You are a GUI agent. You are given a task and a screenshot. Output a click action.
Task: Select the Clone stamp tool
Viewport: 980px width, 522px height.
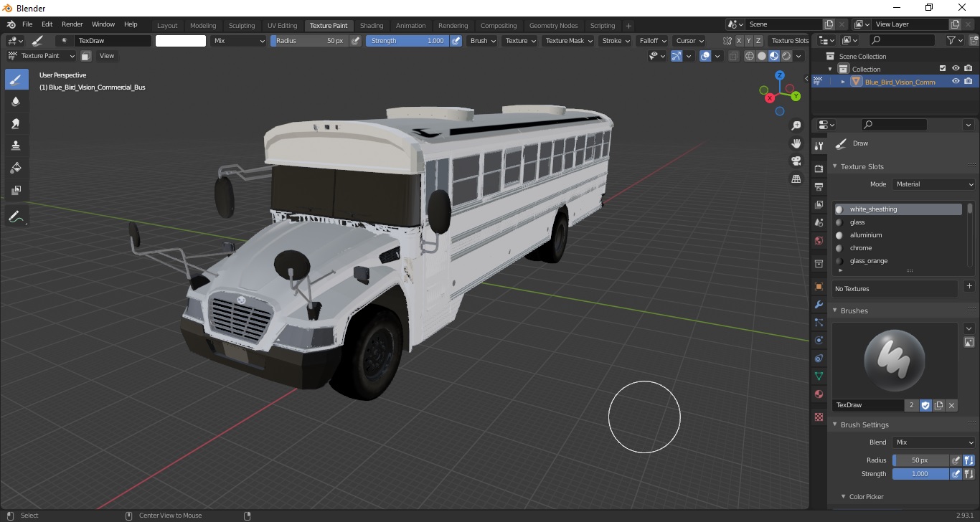pos(17,146)
